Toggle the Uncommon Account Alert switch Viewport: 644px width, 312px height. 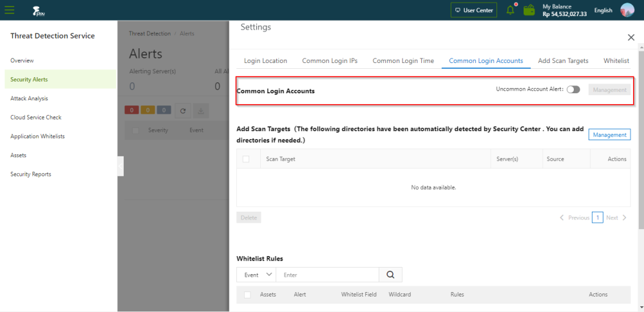tap(573, 89)
